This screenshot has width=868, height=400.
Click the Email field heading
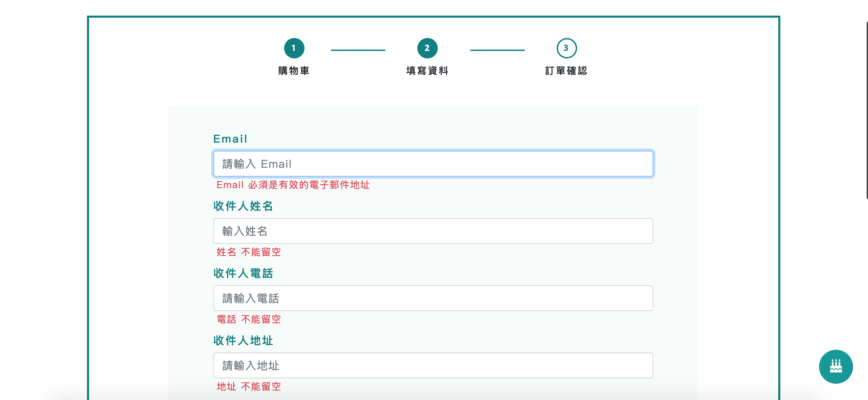pyautogui.click(x=230, y=138)
